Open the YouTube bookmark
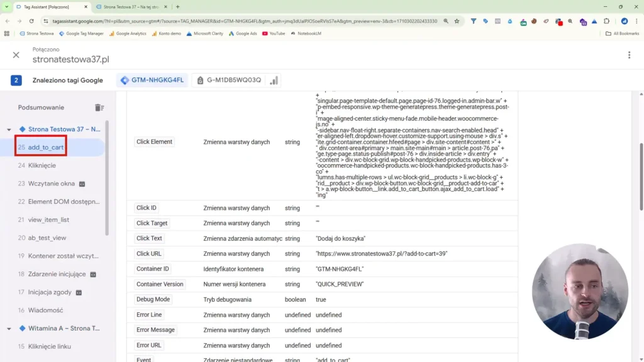This screenshot has height=362, width=644. pos(274,34)
